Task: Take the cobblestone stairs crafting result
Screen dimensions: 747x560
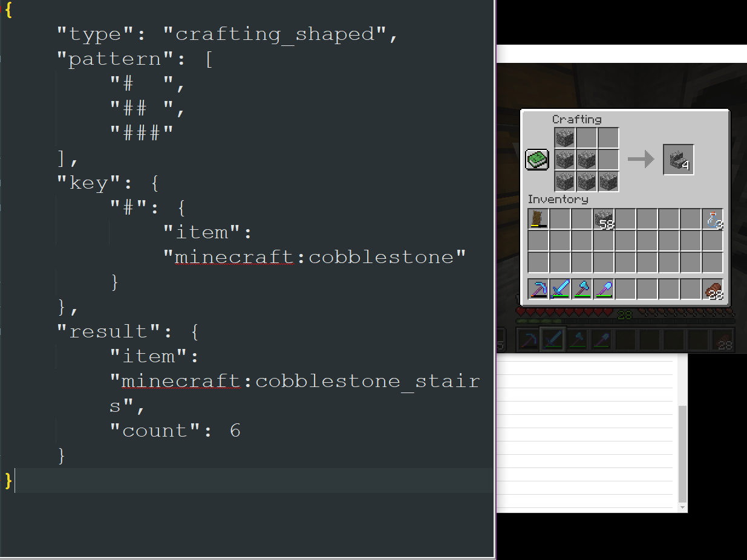Action: (x=679, y=160)
